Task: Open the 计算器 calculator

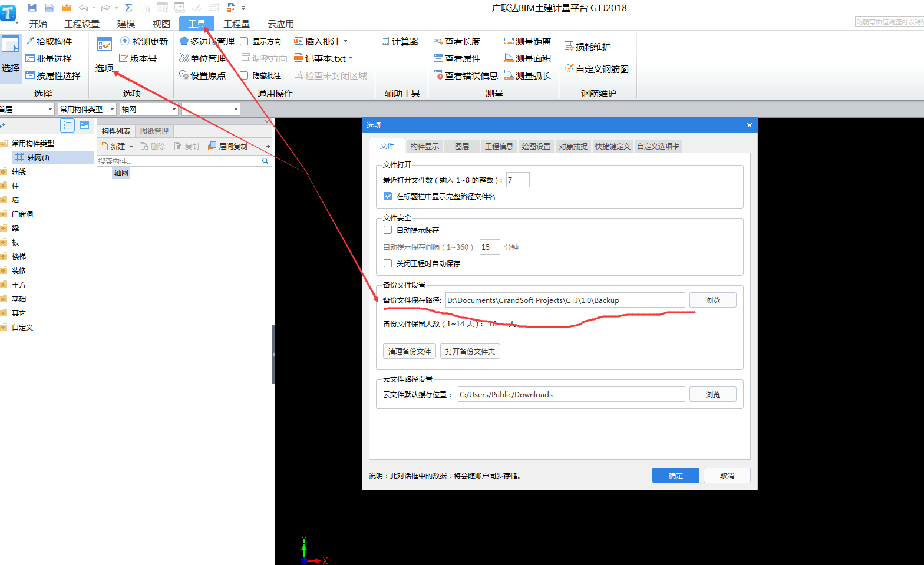Action: tap(400, 41)
